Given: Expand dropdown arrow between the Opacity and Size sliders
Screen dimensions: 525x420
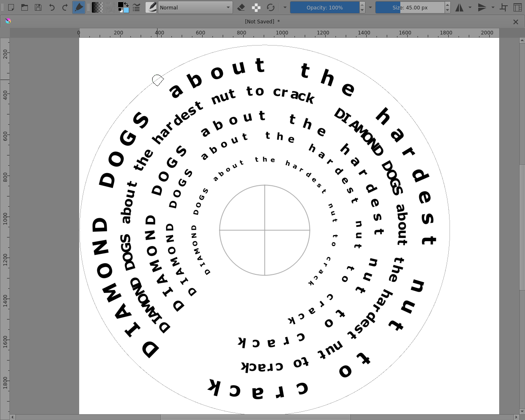Looking at the screenshot, I should tap(370, 7).
